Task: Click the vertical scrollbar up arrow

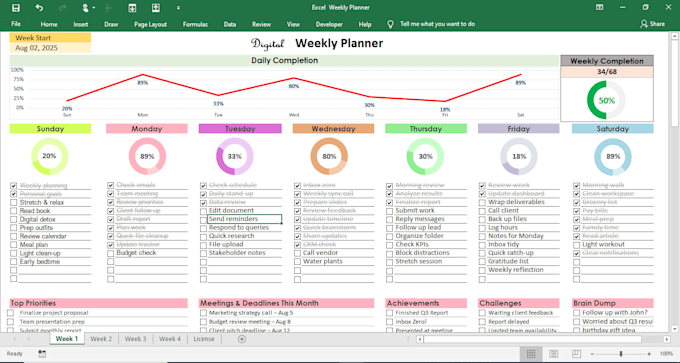Action: click(x=676, y=35)
